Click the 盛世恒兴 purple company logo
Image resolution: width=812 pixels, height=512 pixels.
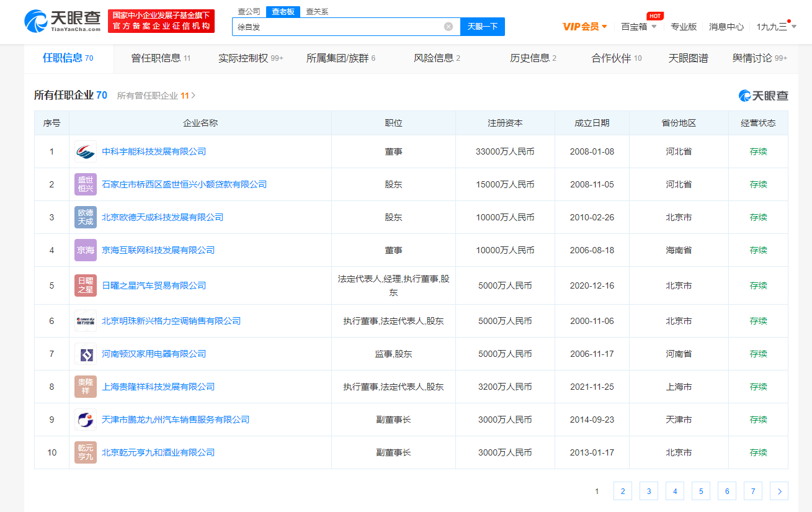click(86, 184)
